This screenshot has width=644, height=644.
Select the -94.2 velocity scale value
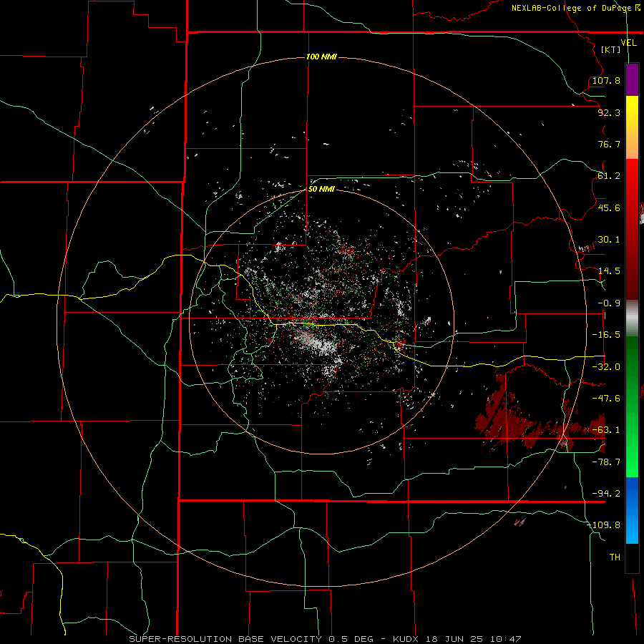606,494
